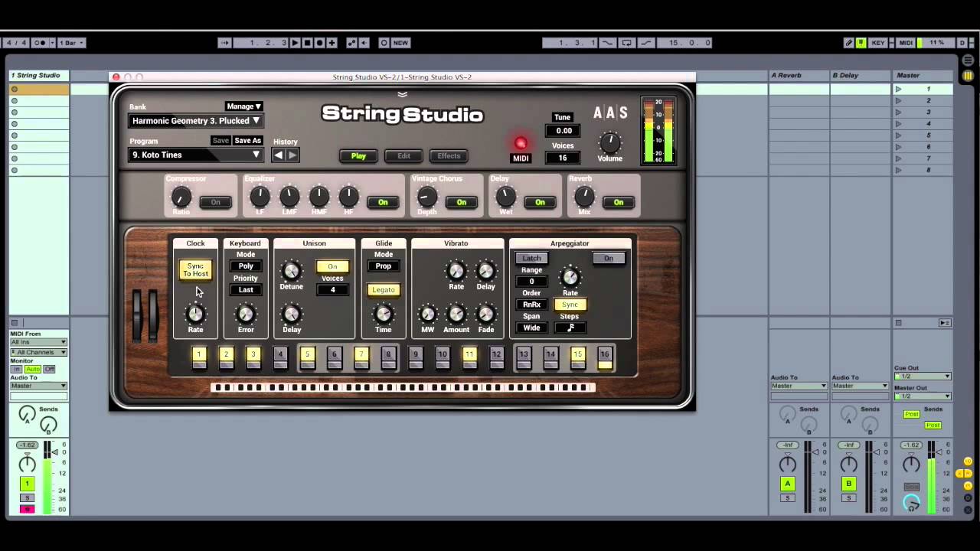Click the Keyboard Priority Last selector
Viewport: 980px width, 551px height.
[245, 290]
